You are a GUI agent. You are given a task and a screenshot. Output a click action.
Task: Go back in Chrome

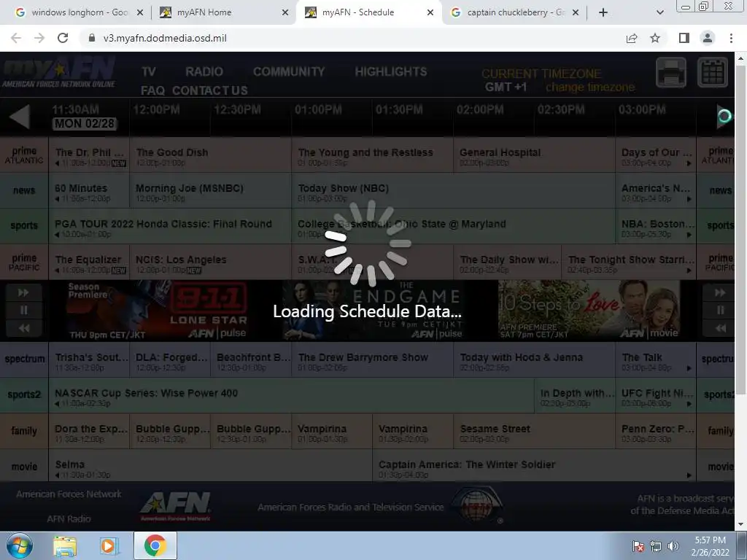point(16,38)
